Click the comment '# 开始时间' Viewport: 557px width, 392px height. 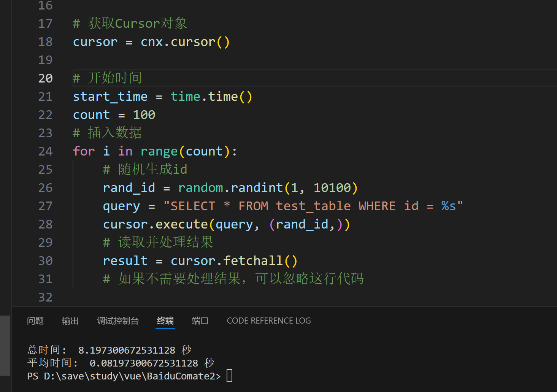click(108, 78)
